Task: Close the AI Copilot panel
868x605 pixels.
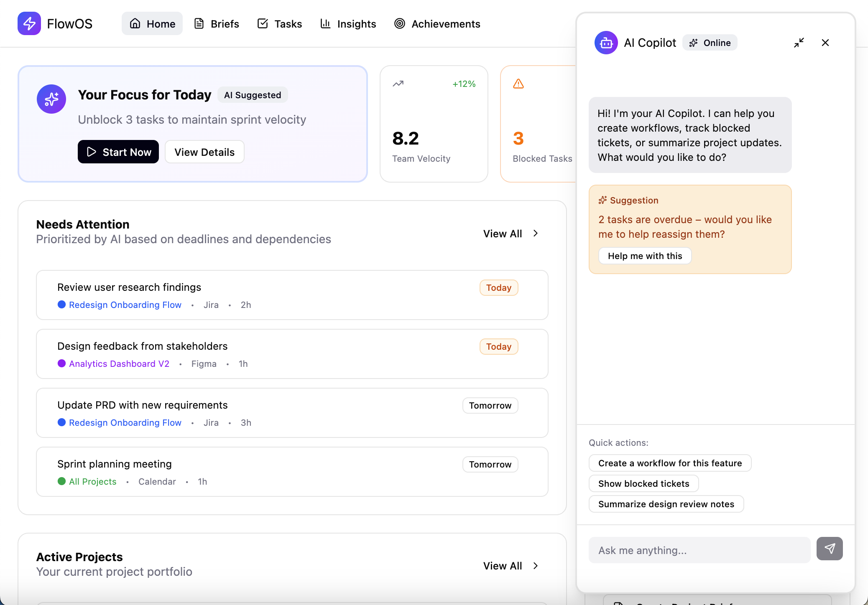Action: pyautogui.click(x=825, y=43)
